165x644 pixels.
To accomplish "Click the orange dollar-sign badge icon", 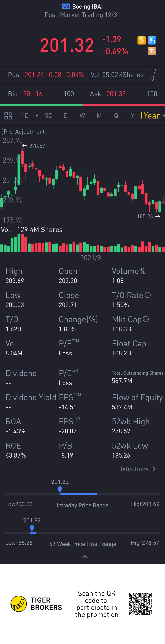I will coord(141,40).
